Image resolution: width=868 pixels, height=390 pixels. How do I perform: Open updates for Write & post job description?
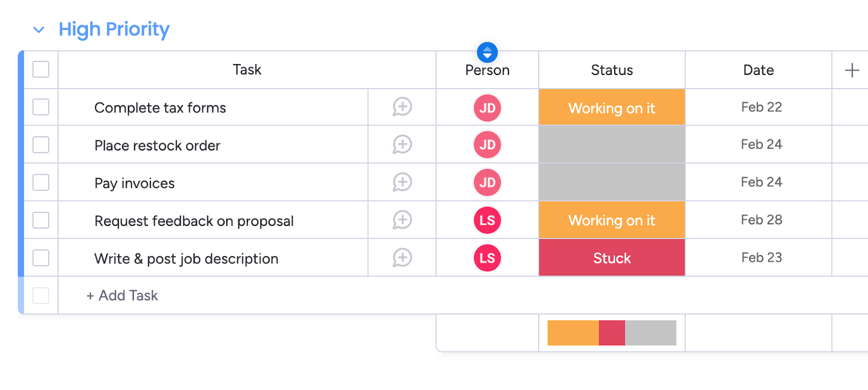[x=402, y=257]
